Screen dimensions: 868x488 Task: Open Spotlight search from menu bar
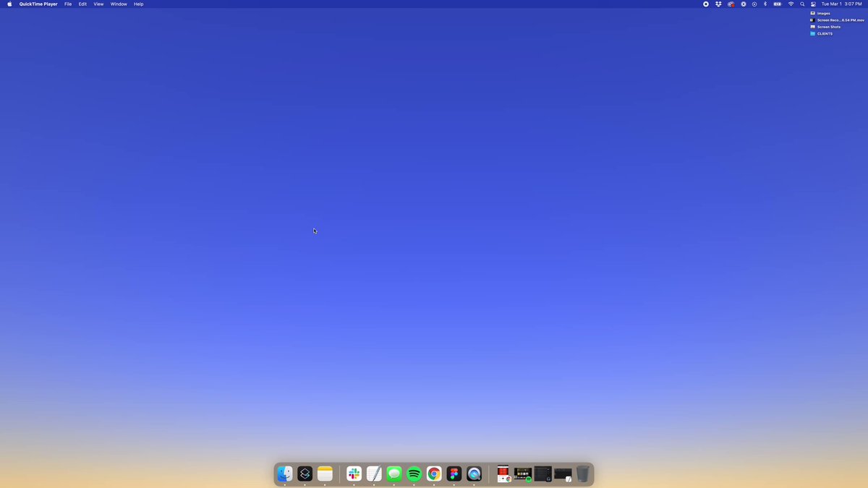tap(802, 4)
